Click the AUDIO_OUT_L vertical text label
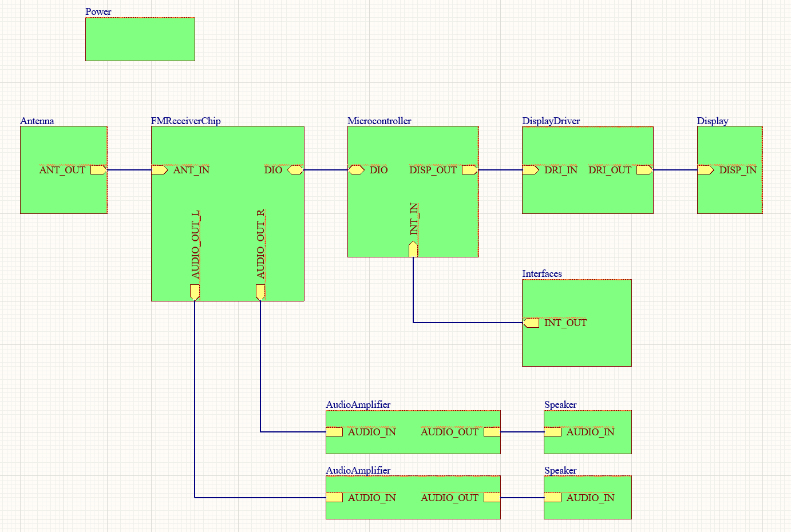This screenshot has height=532, width=791. 195,245
